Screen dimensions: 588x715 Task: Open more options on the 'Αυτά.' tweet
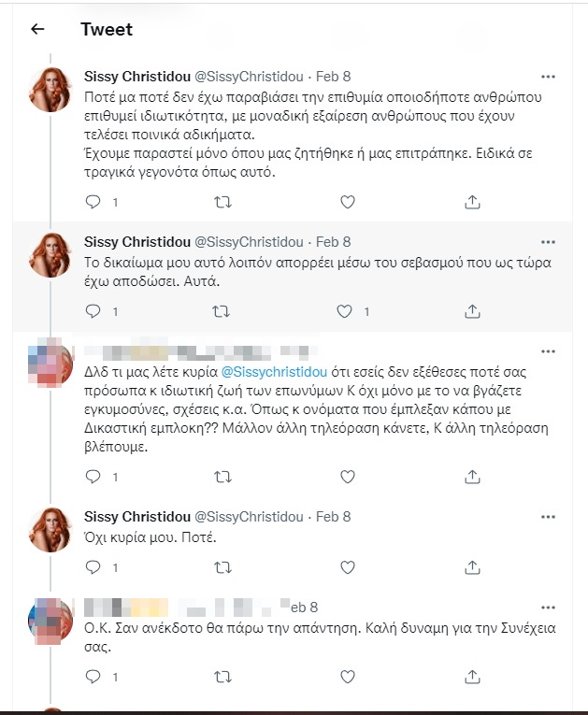point(550,241)
